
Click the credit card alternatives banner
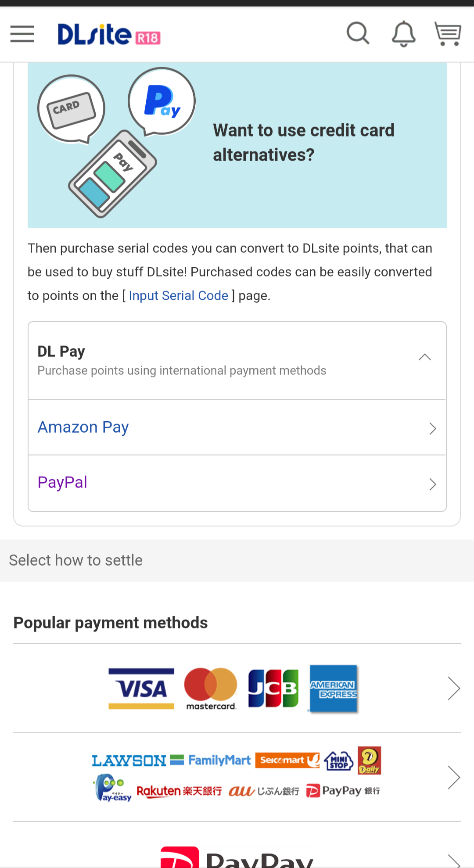237,145
